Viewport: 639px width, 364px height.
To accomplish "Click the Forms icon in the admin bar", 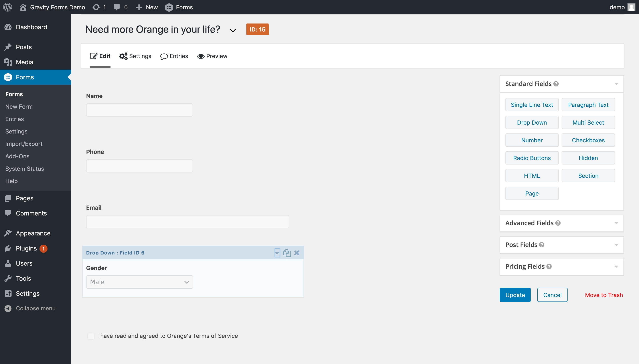I will pos(169,7).
